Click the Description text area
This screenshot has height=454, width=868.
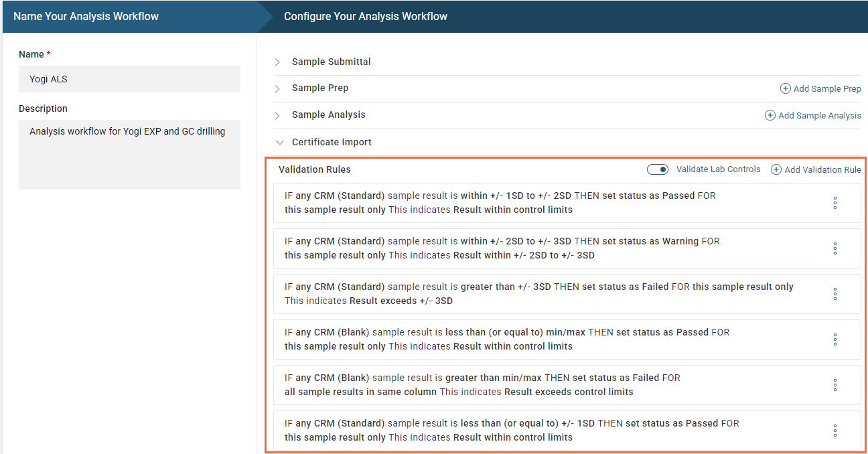[x=129, y=154]
